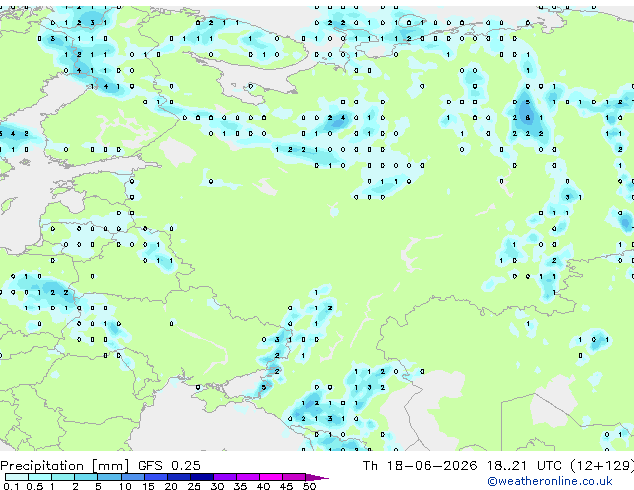Select the legend label '50'

click(x=309, y=486)
